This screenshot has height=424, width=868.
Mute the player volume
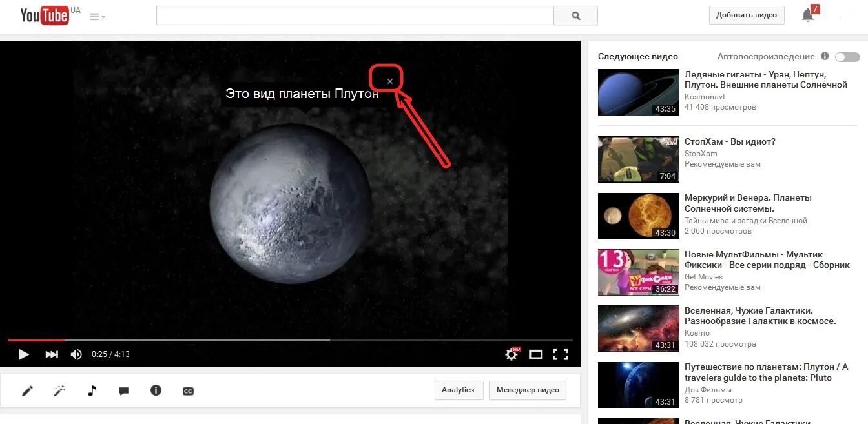pos(76,354)
